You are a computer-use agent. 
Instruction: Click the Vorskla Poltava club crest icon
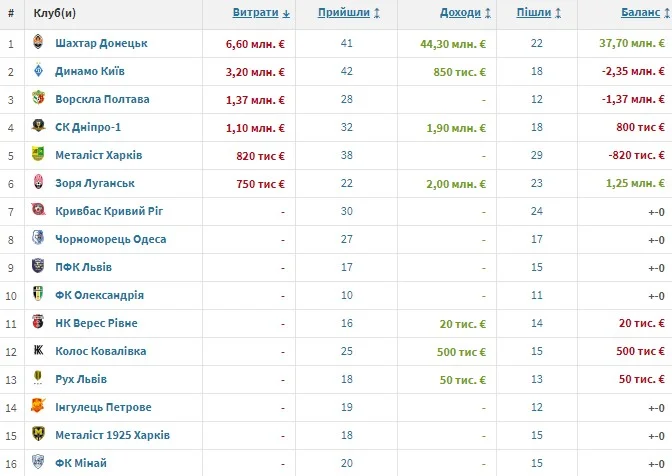pos(38,100)
